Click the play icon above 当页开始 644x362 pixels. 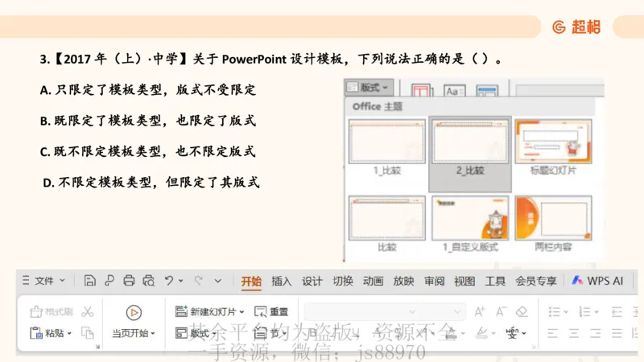coord(134,313)
